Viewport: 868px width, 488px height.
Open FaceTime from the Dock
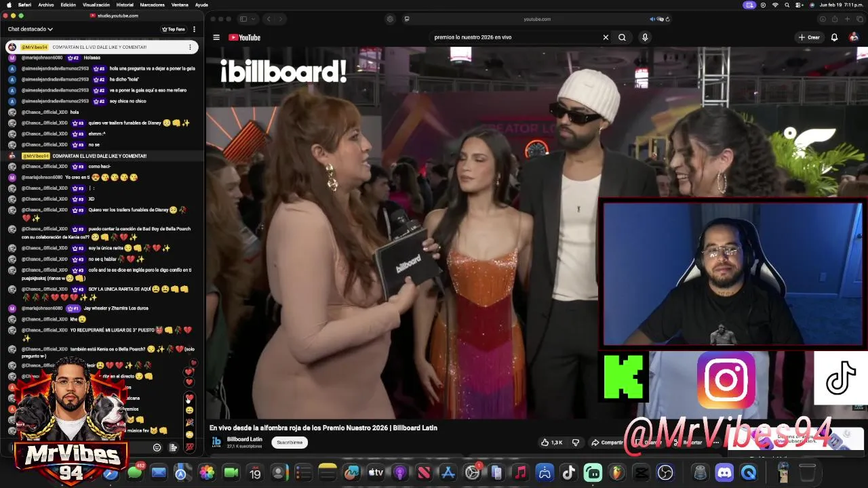[x=231, y=472]
